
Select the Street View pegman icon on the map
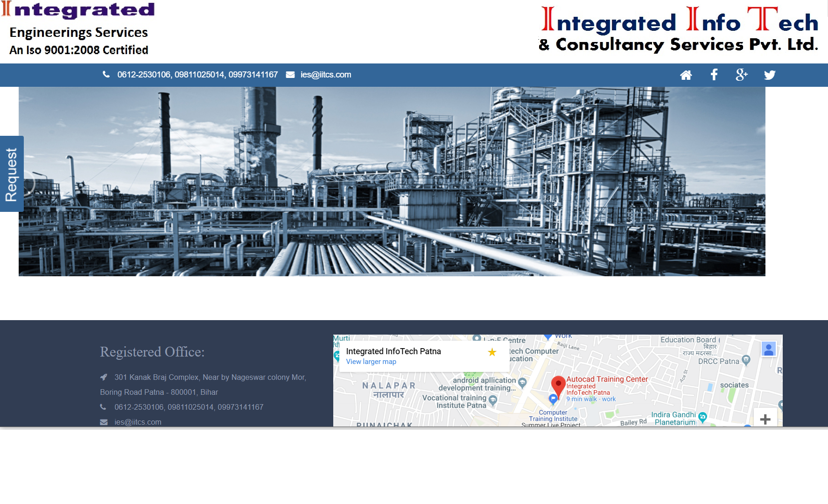point(768,349)
